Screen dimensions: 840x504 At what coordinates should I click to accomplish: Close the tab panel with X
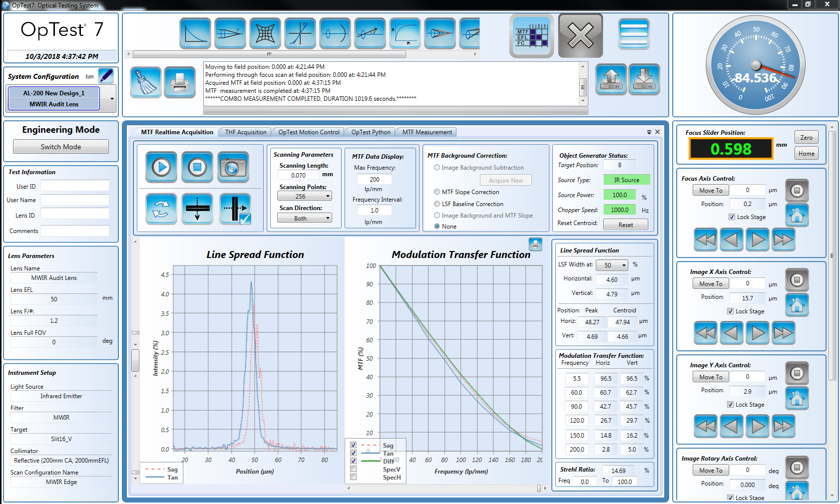(658, 132)
